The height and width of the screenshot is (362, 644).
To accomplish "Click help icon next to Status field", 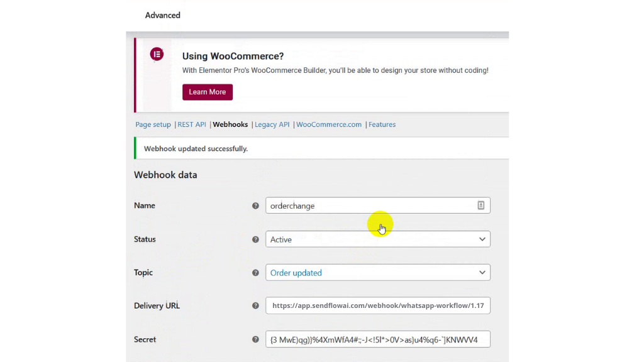I will coord(255,239).
